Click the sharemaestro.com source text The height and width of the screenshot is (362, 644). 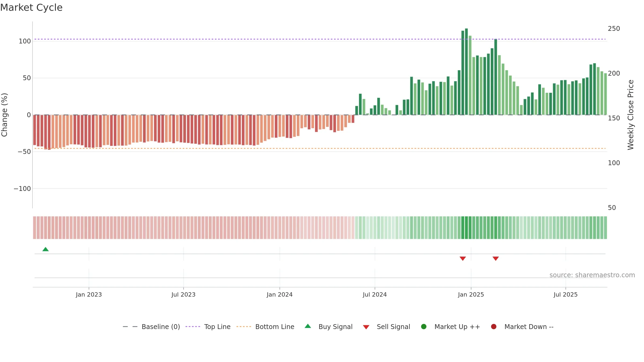point(592,275)
